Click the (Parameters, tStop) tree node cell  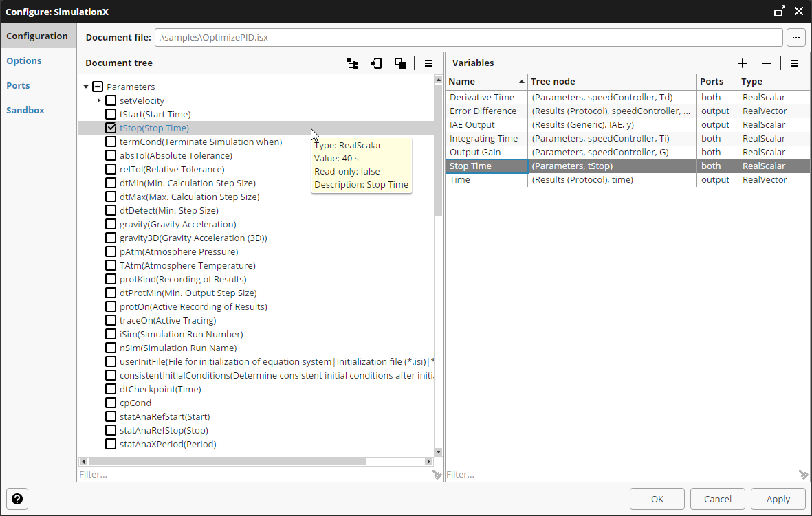[x=612, y=166]
